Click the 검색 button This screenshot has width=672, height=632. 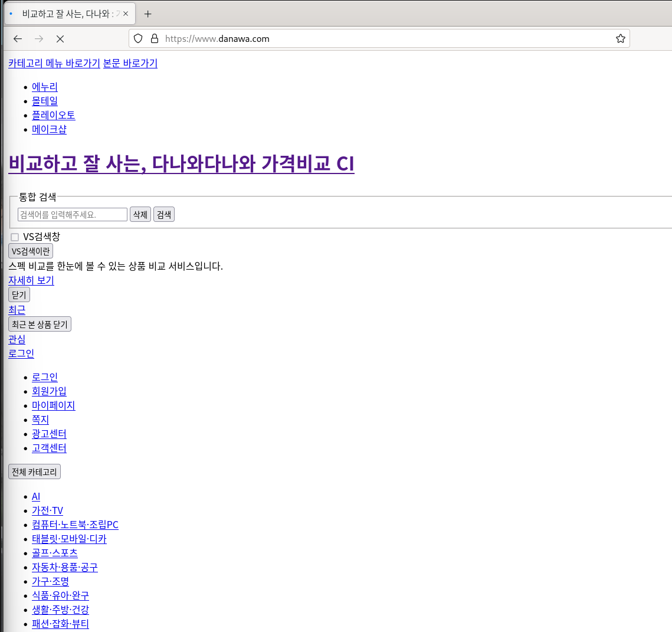click(x=163, y=214)
